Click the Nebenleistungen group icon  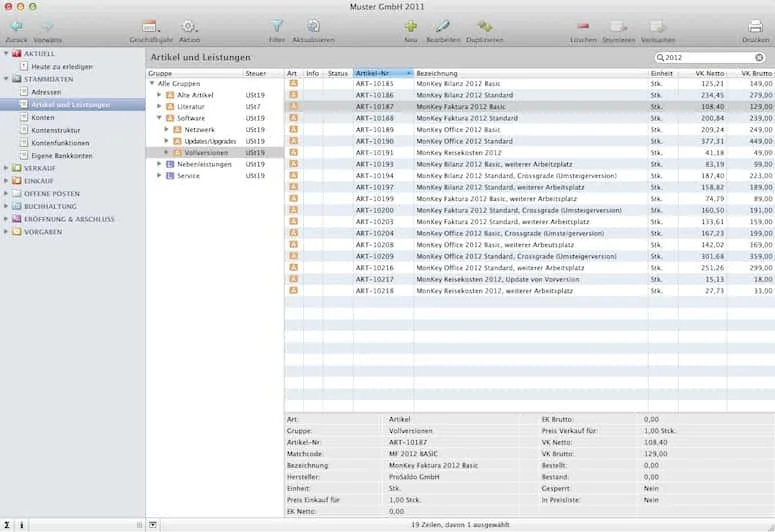tap(170, 164)
